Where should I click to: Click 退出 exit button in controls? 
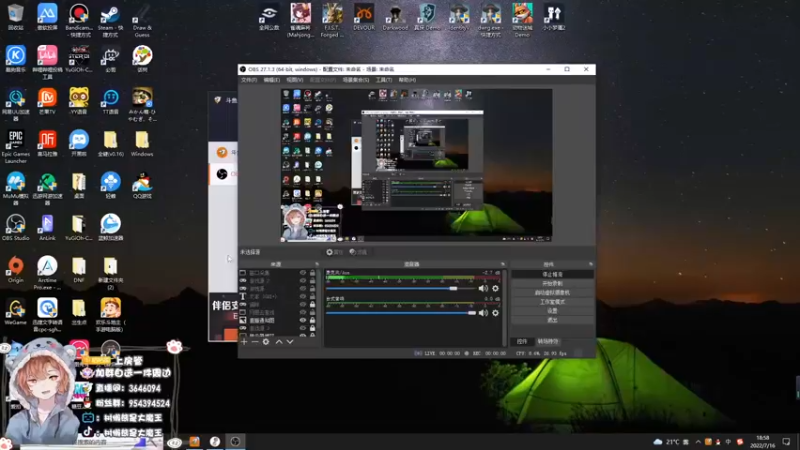click(552, 320)
